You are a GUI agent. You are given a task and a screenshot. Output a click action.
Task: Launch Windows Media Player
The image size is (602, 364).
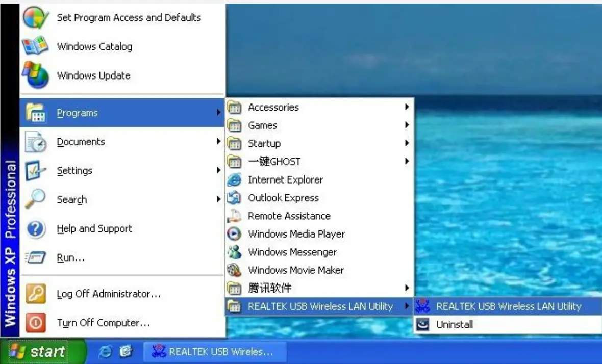[319, 234]
